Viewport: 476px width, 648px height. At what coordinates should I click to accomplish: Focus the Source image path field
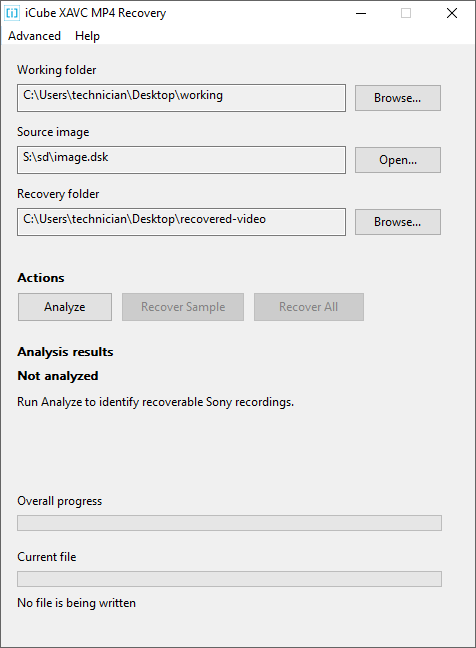(x=181, y=160)
